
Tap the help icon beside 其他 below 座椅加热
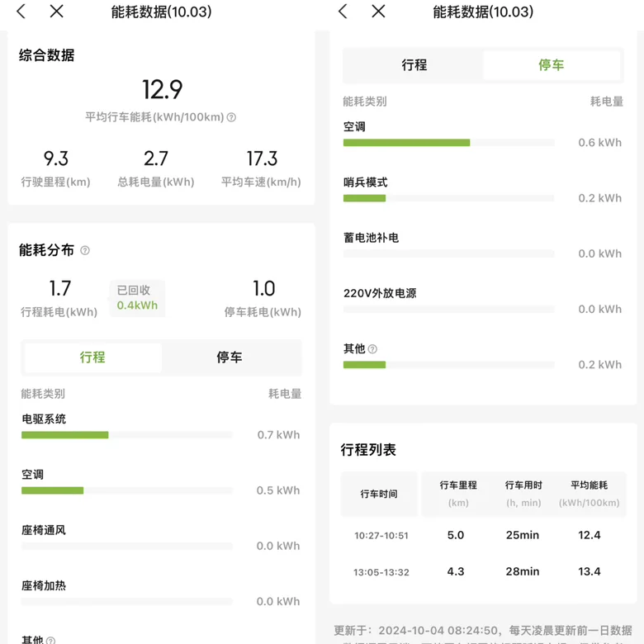[x=50, y=641]
